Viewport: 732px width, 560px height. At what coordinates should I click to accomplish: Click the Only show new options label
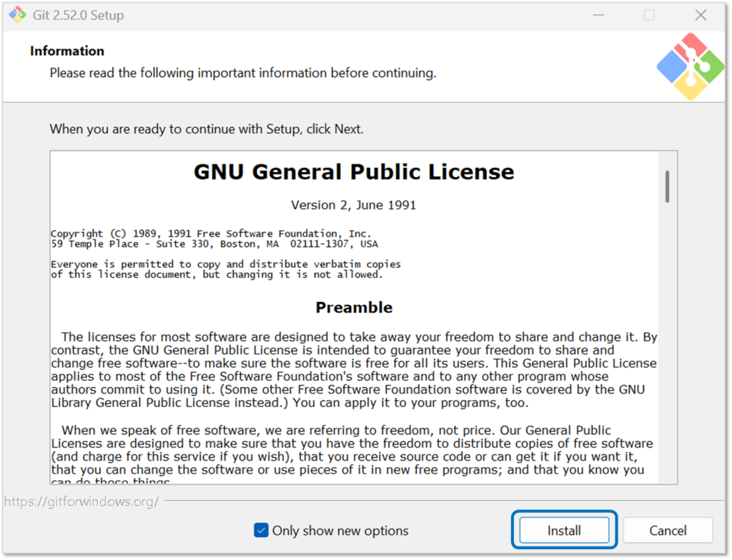(340, 531)
